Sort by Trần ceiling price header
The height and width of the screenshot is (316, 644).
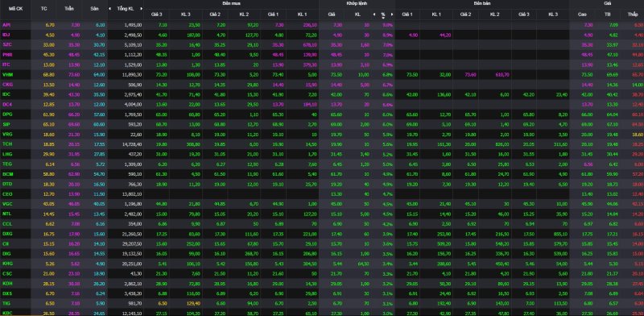pyautogui.click(x=69, y=9)
